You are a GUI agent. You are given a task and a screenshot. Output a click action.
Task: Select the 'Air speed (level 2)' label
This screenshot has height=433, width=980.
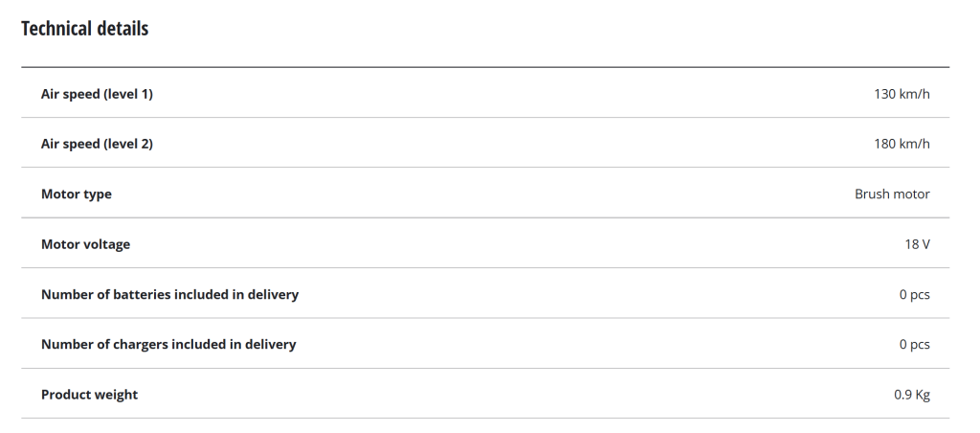pos(97,144)
